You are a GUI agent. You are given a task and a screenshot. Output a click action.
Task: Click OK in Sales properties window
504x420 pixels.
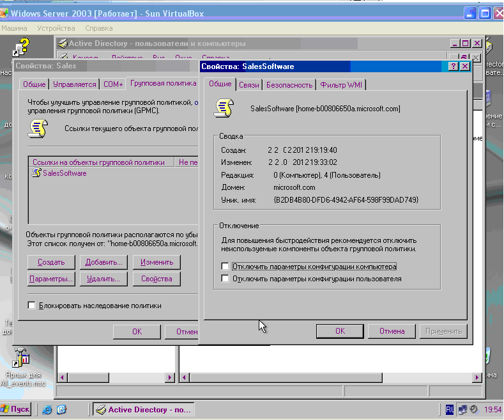137,332
